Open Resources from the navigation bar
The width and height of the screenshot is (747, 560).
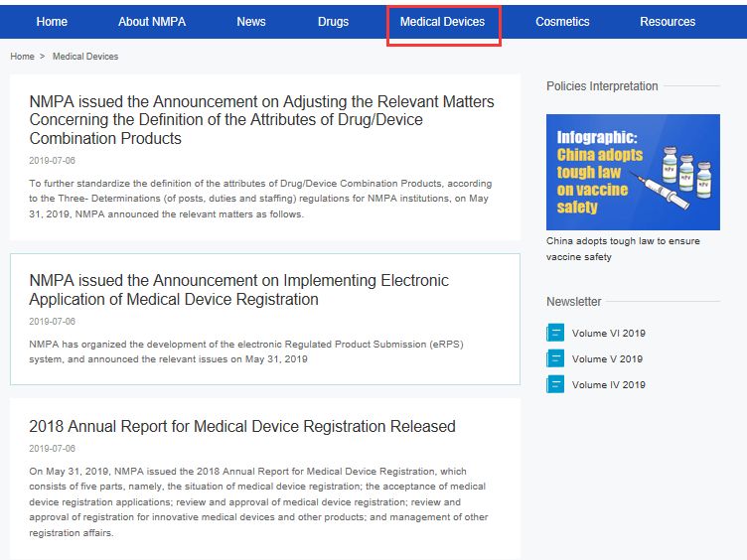pos(668,22)
